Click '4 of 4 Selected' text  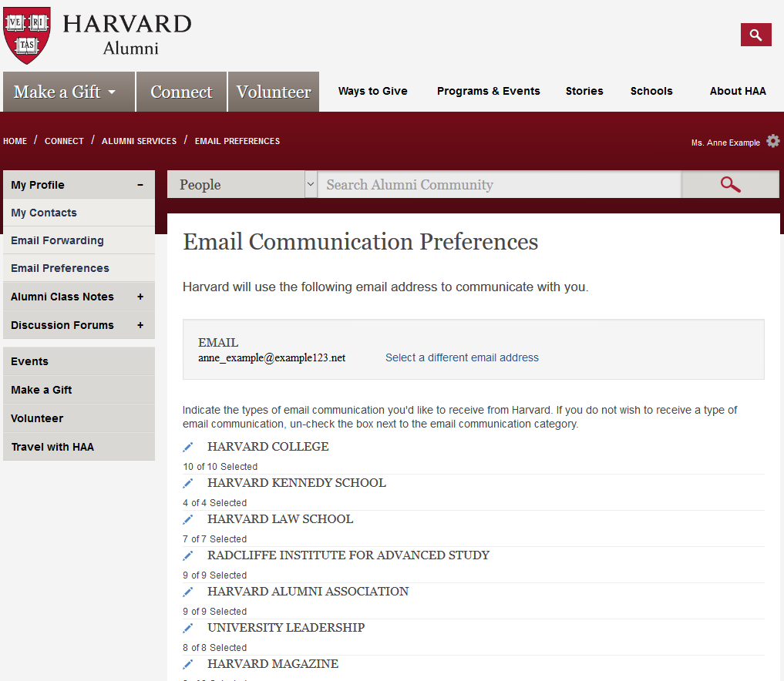click(214, 502)
